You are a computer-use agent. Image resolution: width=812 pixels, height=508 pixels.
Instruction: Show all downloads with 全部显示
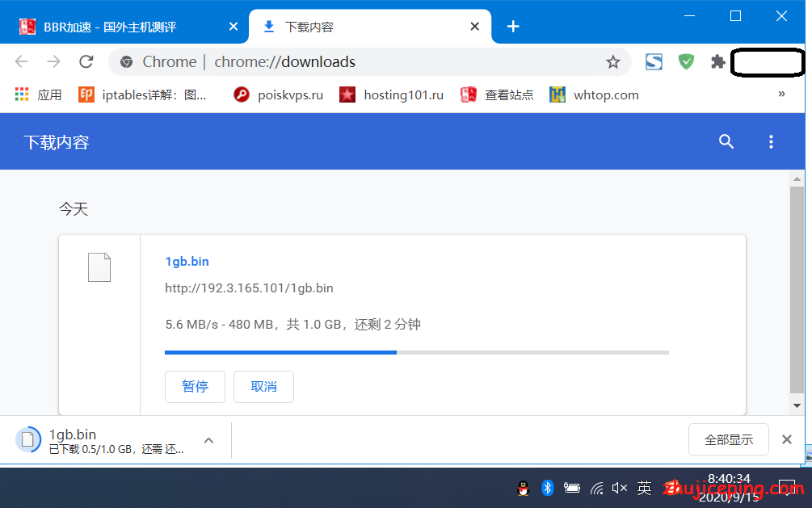click(x=729, y=439)
